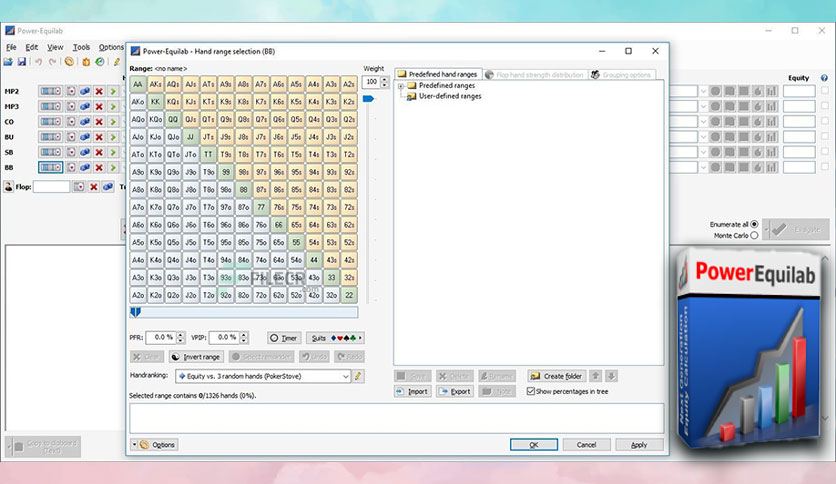Click the Cancel button
Screen dimensions: 836x484
[586, 445]
